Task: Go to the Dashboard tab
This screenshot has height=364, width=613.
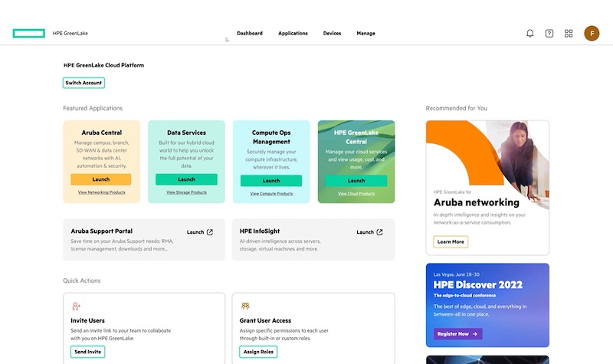Action: click(x=250, y=33)
